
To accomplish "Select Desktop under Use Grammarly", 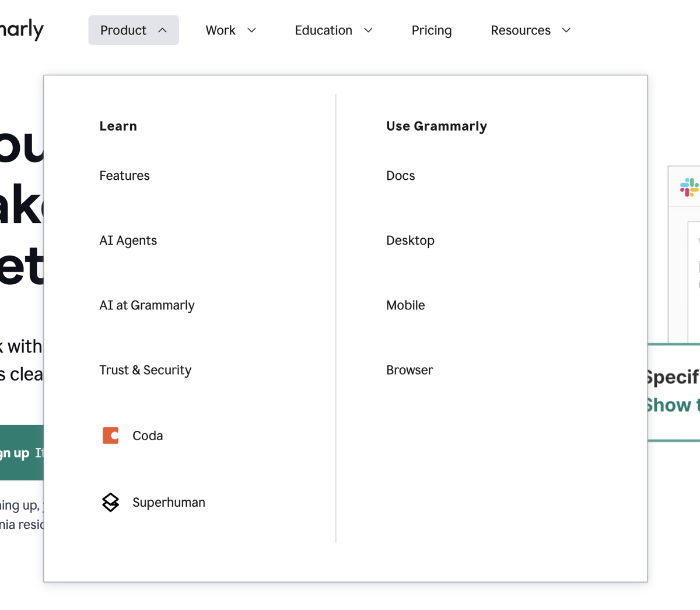I will pyautogui.click(x=410, y=240).
